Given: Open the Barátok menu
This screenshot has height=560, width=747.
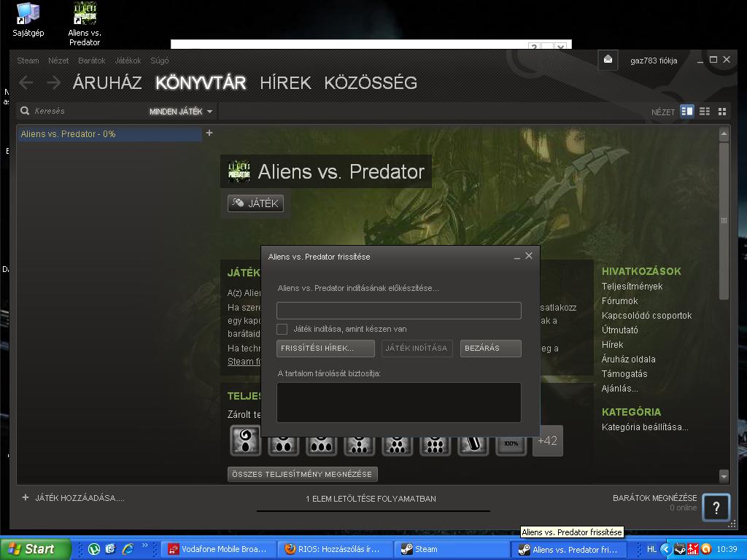Looking at the screenshot, I should tap(91, 61).
